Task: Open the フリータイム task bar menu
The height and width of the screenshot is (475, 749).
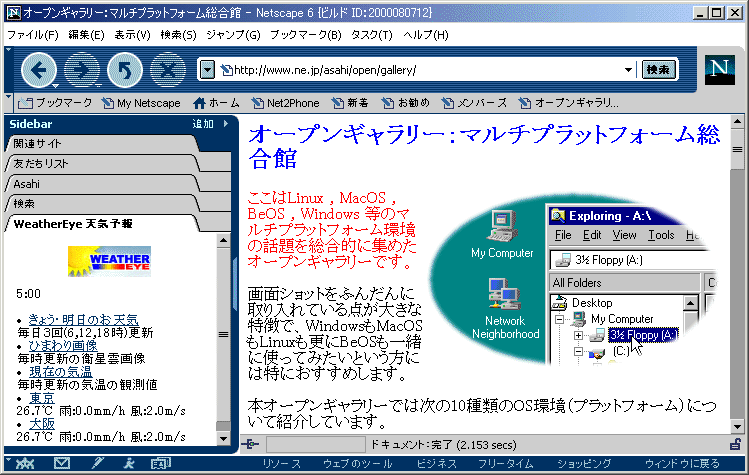Action: coord(506,464)
